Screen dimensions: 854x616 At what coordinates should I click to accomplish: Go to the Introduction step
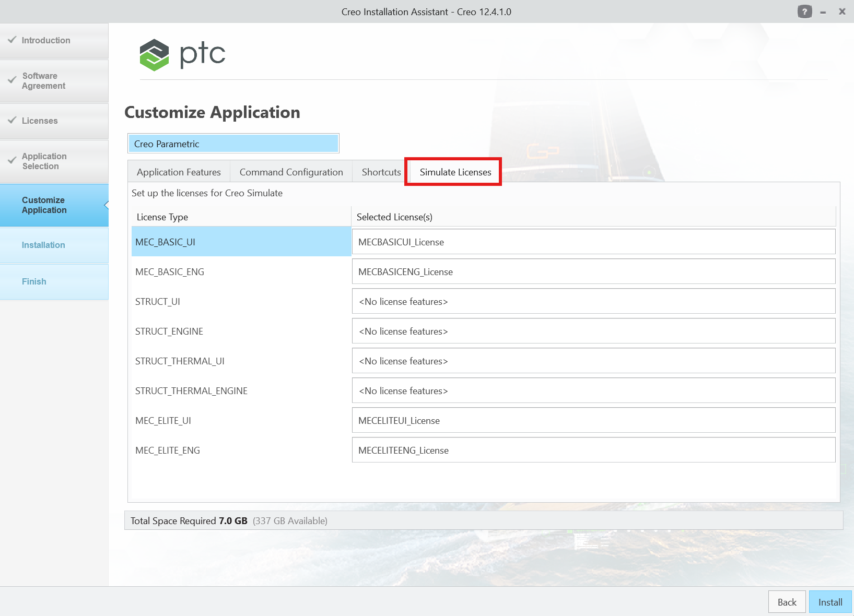tap(54, 40)
